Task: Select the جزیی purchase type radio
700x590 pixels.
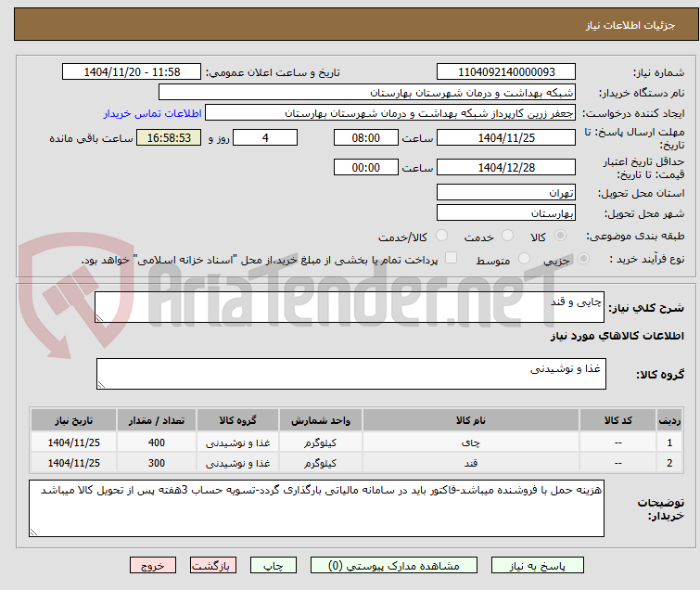Action: [x=583, y=259]
